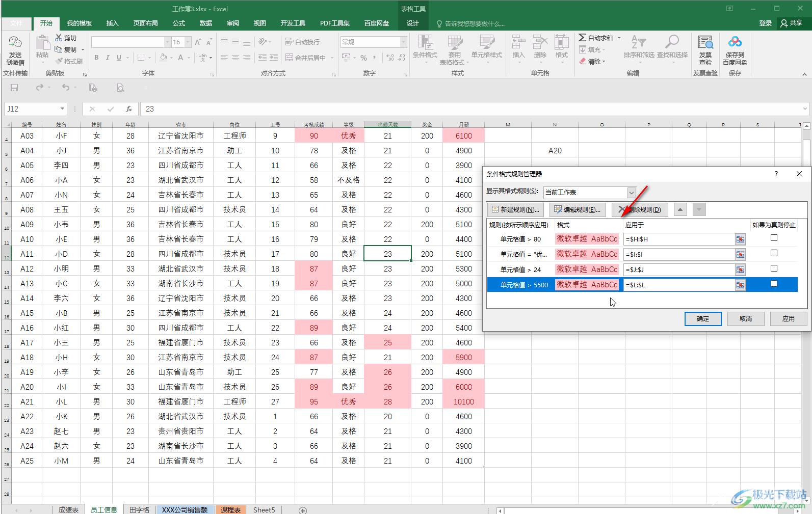Expand the formula bar chevron
This screenshot has width=812, height=514.
click(x=805, y=109)
